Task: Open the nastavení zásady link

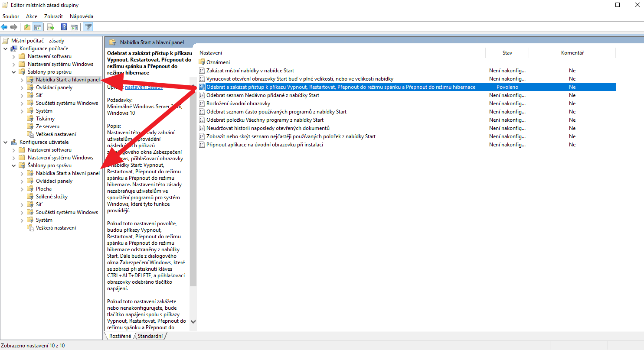Action: (144, 87)
